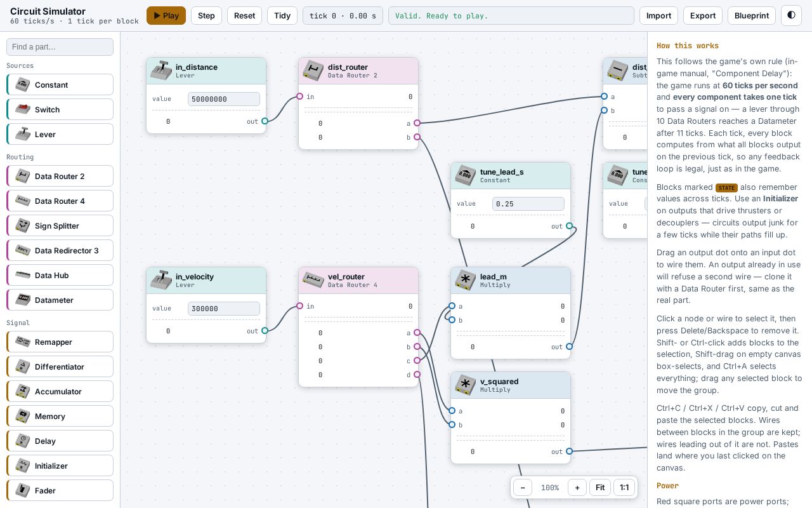Viewport: 812px width, 508px height.
Task: Open the Import dialog
Action: click(658, 15)
